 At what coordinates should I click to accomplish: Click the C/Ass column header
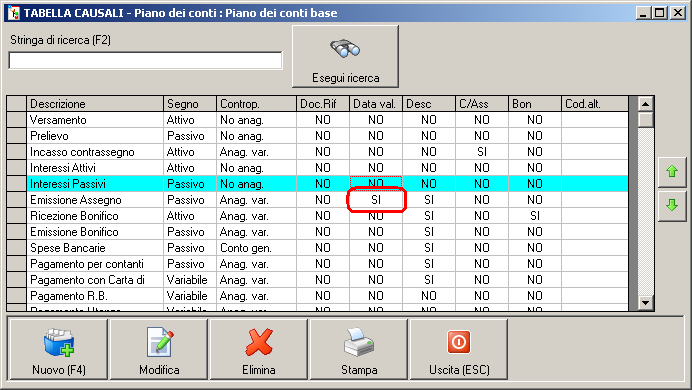[x=481, y=104]
